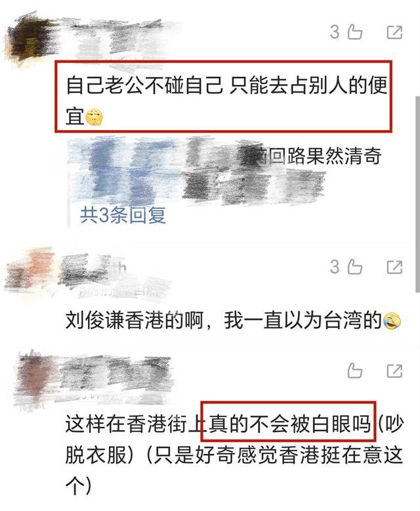Like the 香港街上 comment
420x511 pixels.
tap(354, 370)
